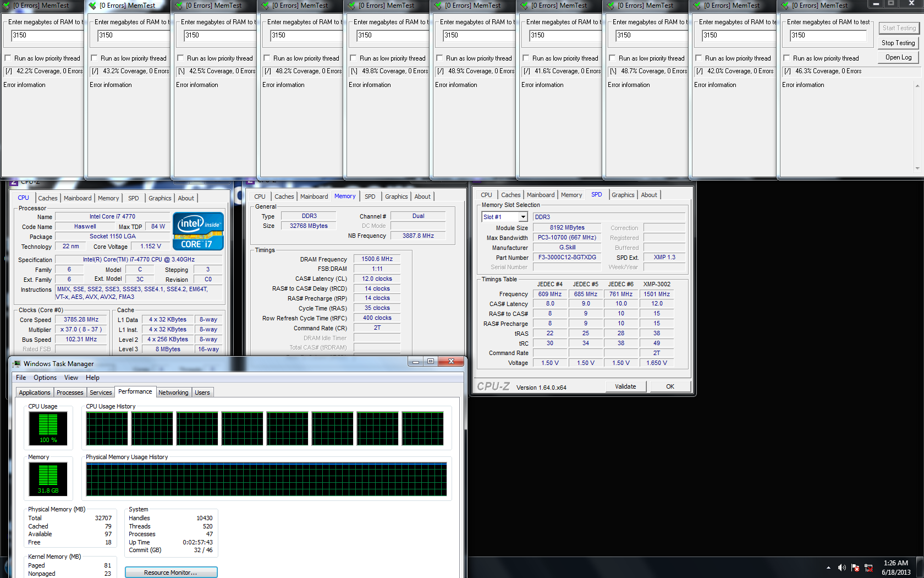The width and height of the screenshot is (924, 578).
Task: Click MemTest title icon of 42.2% coverage window
Action: pyautogui.click(x=5, y=6)
